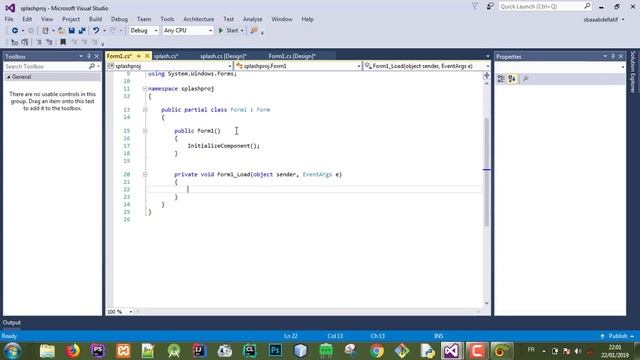Click the volume icon in system tray
The height and width of the screenshot is (360, 640).
pyautogui.click(x=578, y=351)
